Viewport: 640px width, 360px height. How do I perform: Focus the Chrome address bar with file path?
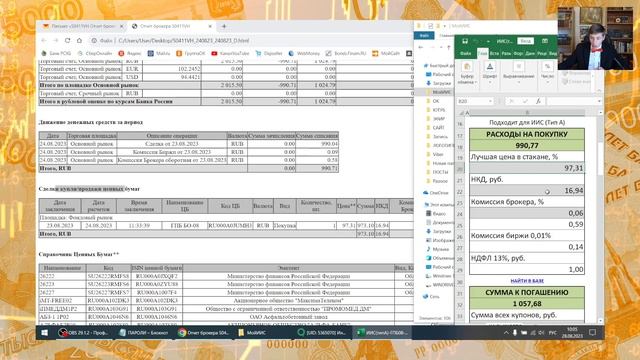click(x=249, y=40)
